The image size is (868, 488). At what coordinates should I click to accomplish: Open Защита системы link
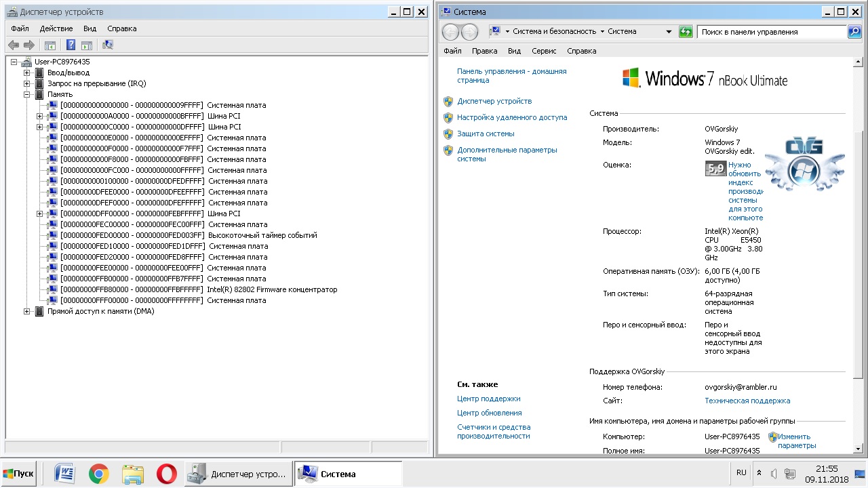pyautogui.click(x=486, y=134)
